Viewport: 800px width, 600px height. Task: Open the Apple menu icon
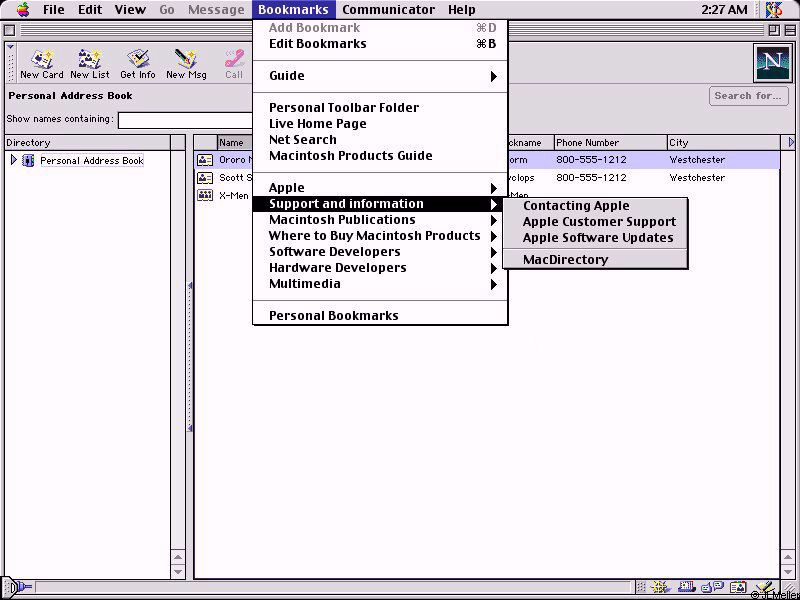[23, 9]
